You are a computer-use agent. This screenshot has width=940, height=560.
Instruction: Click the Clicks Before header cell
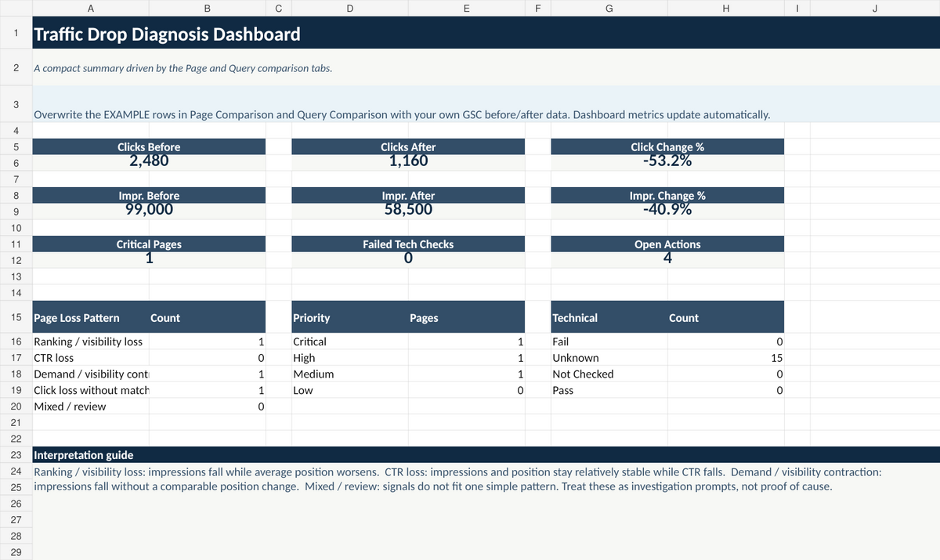point(149,147)
